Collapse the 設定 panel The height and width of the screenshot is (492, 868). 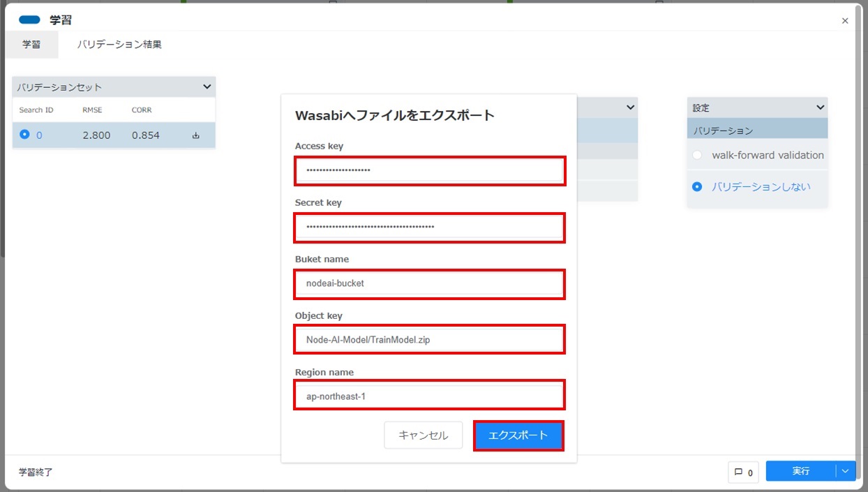822,107
